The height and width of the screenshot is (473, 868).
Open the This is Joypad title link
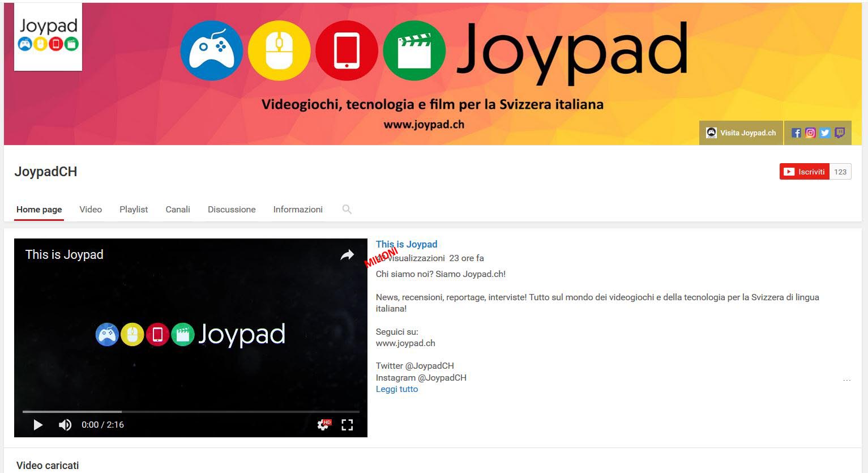pos(407,244)
